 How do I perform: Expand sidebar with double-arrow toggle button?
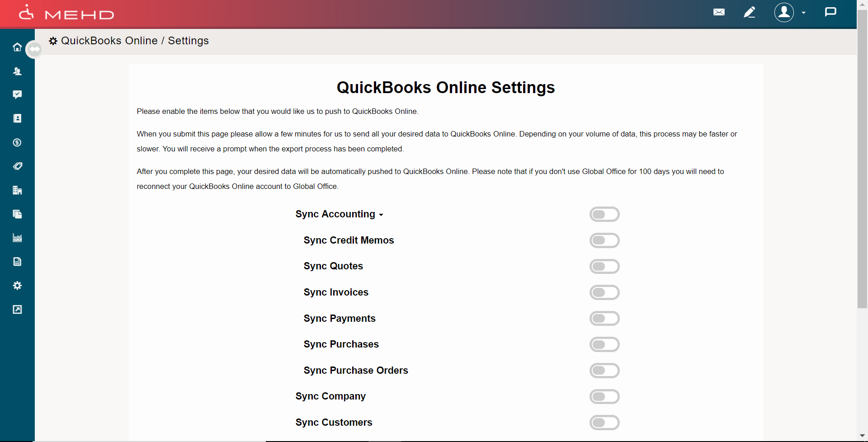pos(34,49)
